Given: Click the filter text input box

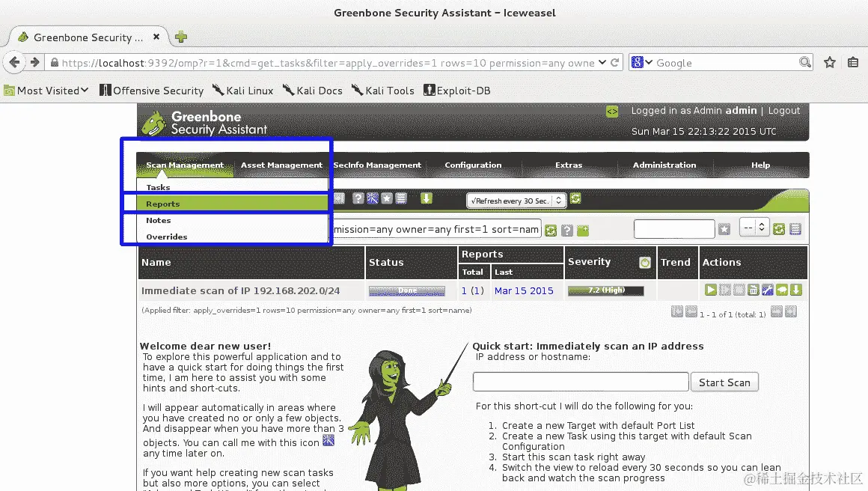Looking at the screenshot, I should click(x=436, y=229).
